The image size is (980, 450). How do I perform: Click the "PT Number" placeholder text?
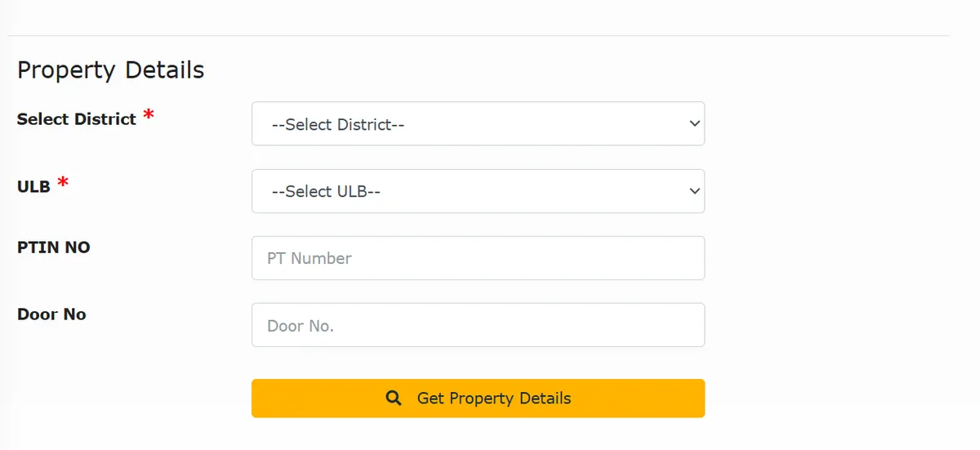tap(309, 259)
